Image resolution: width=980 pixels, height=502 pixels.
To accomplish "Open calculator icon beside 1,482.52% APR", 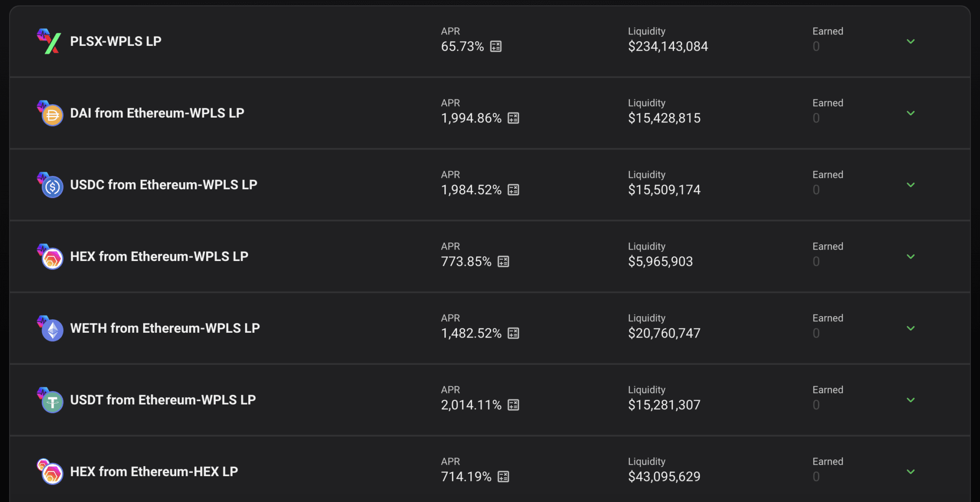I will 513,333.
